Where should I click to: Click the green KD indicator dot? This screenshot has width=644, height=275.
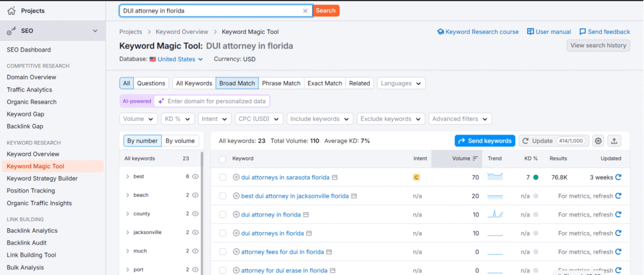[x=536, y=177]
